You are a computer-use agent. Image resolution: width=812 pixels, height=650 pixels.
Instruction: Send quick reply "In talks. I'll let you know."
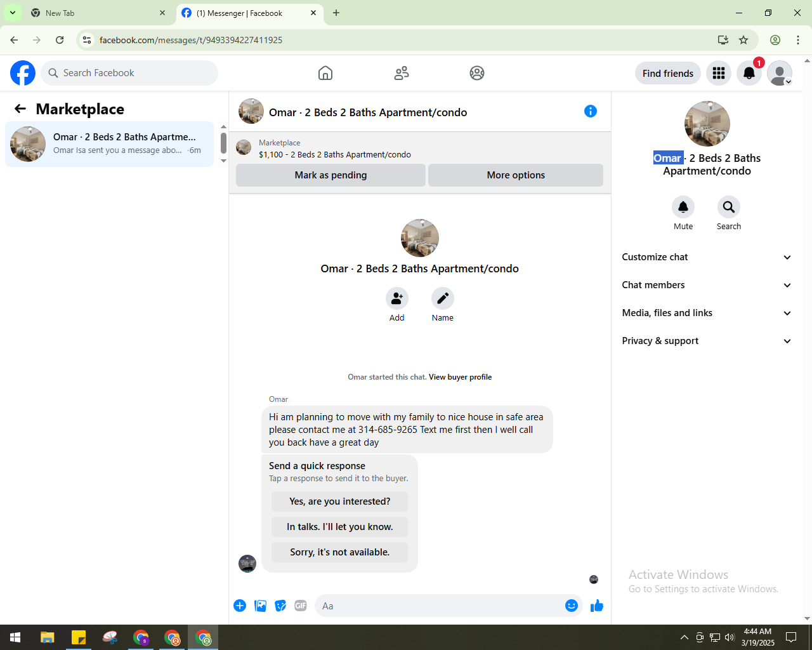pyautogui.click(x=340, y=527)
